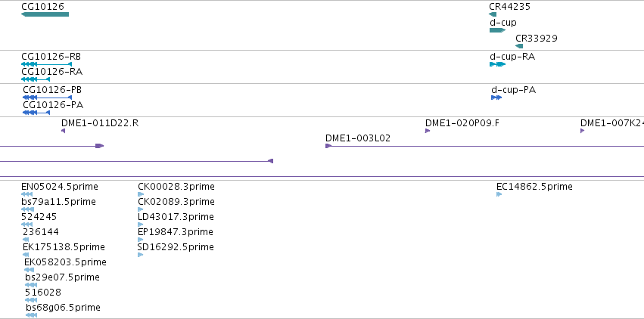Select the CG10126 gene arrow glyph
Viewport: 644px width, 319px height.
pyautogui.click(x=45, y=14)
